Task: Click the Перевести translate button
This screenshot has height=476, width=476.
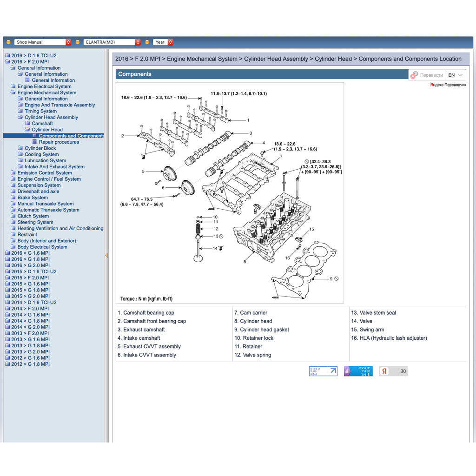Action: click(431, 75)
